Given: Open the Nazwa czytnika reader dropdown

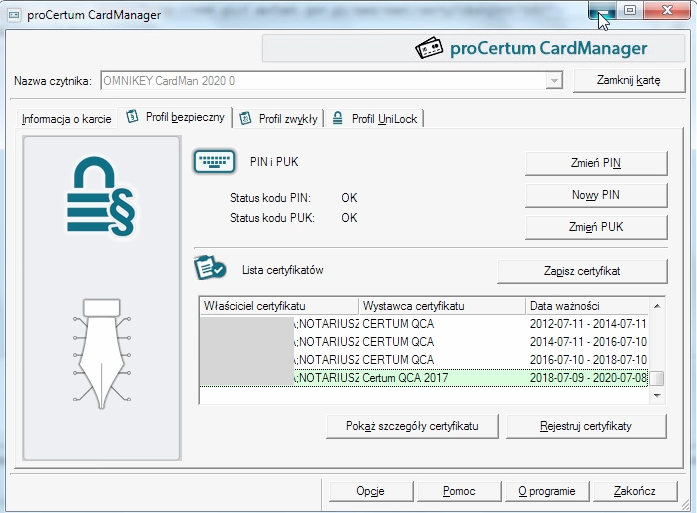Looking at the screenshot, I should (554, 81).
